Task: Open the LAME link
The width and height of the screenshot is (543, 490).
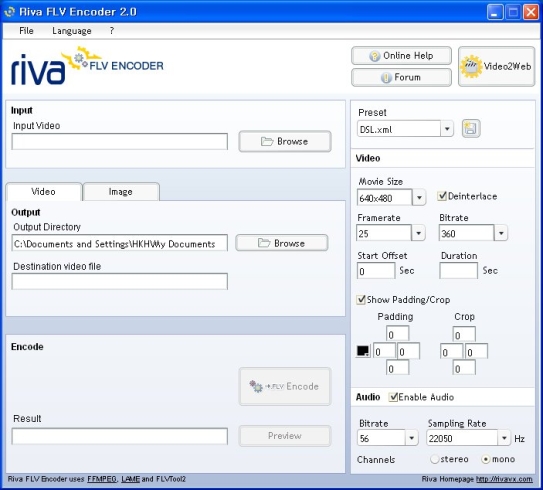Action: pos(131,479)
